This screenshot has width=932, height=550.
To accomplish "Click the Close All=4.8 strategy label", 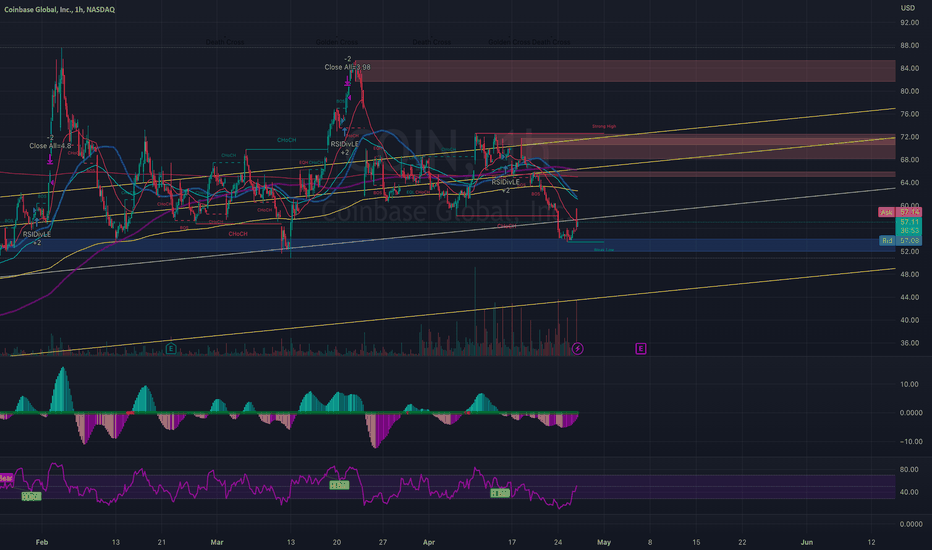I will coord(51,146).
